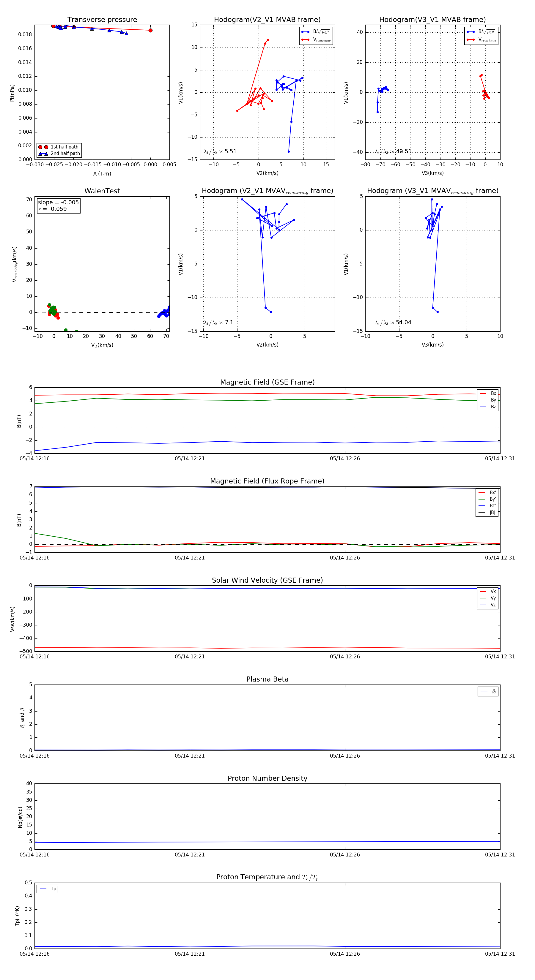Screen dimensions: 535x980
Task: Click the "Proton Number Density" title
Action: [267, 778]
